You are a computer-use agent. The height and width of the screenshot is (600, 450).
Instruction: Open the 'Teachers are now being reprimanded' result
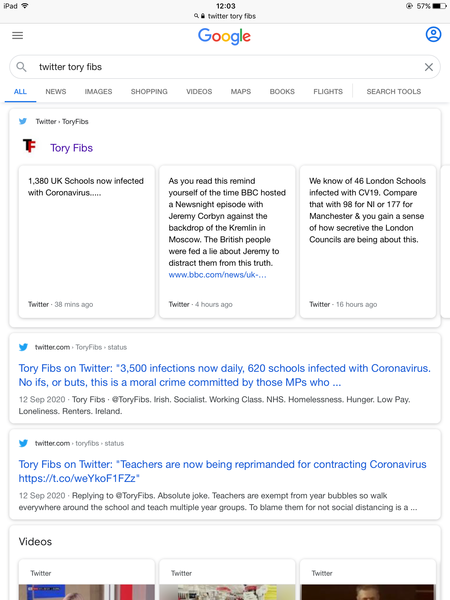click(222, 471)
